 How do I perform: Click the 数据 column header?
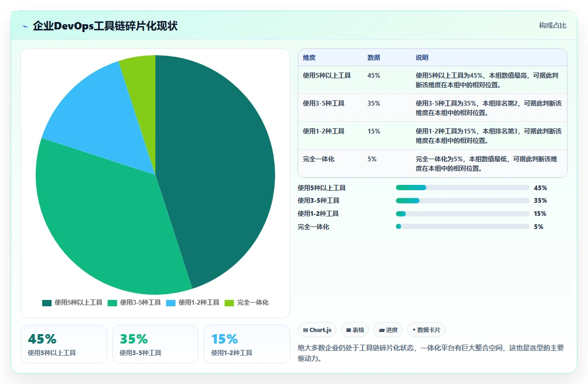pyautogui.click(x=373, y=57)
